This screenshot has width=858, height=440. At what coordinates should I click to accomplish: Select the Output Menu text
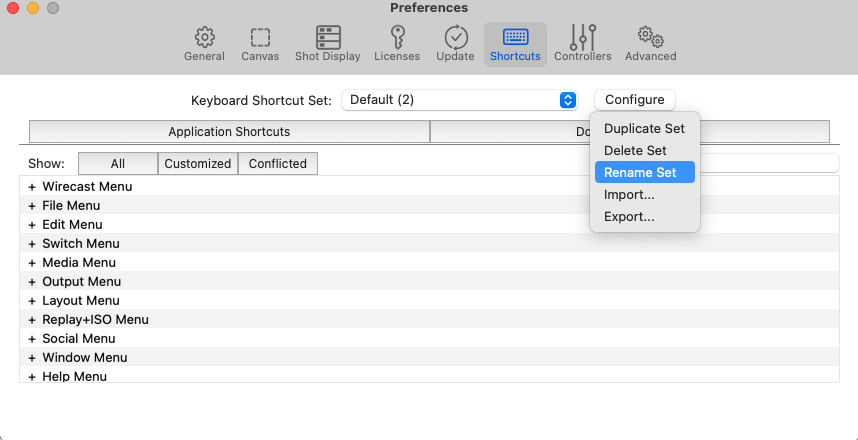coord(82,281)
